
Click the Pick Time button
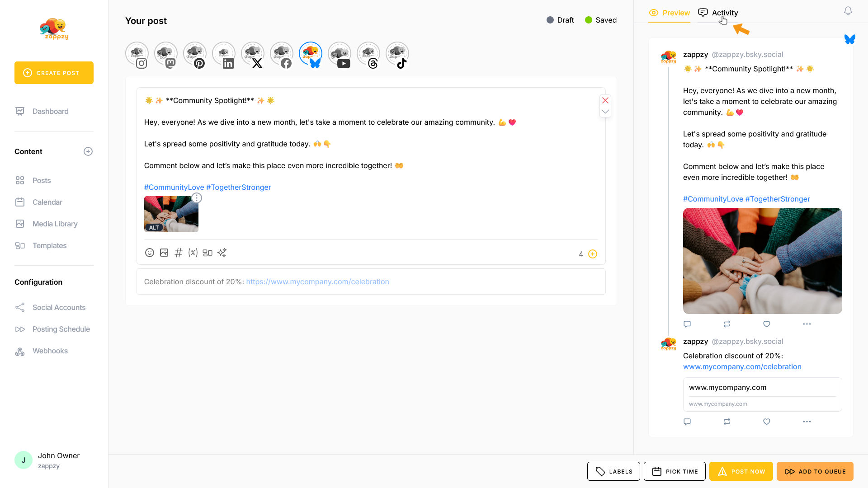(x=675, y=471)
